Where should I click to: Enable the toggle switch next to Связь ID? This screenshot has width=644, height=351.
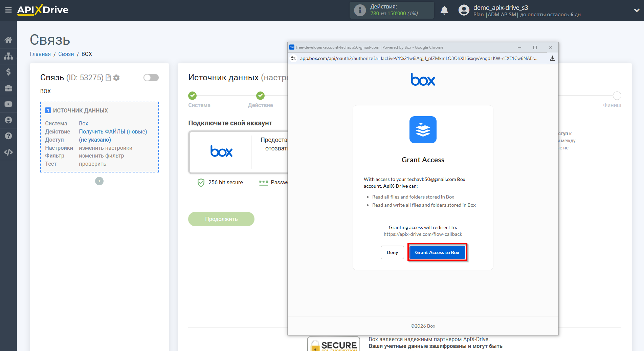pos(151,78)
